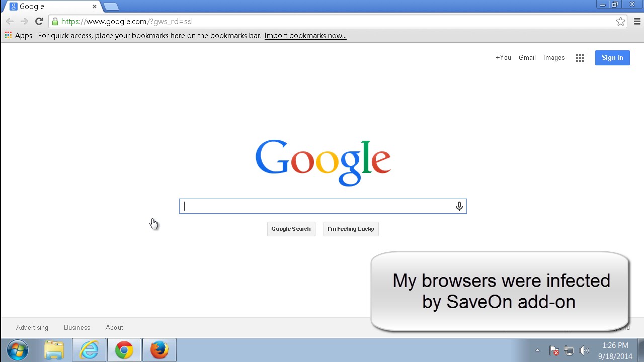Show hidden system tray icons
Image resolution: width=644 pixels, height=362 pixels.
pos(537,350)
